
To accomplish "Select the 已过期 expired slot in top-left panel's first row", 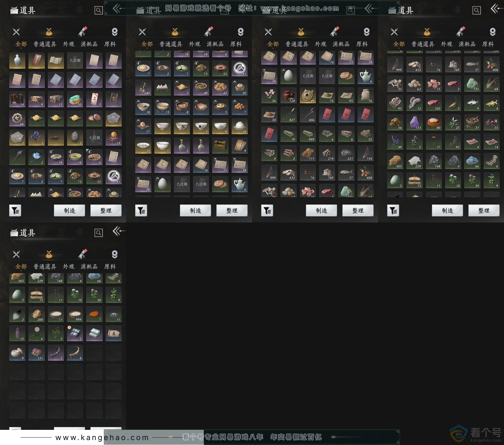I will click(75, 61).
